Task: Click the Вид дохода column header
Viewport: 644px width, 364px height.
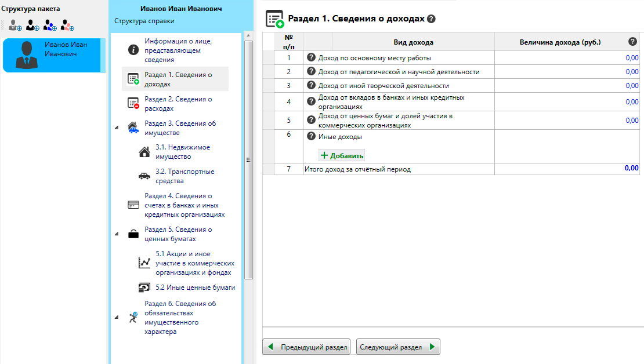Action: tap(413, 42)
